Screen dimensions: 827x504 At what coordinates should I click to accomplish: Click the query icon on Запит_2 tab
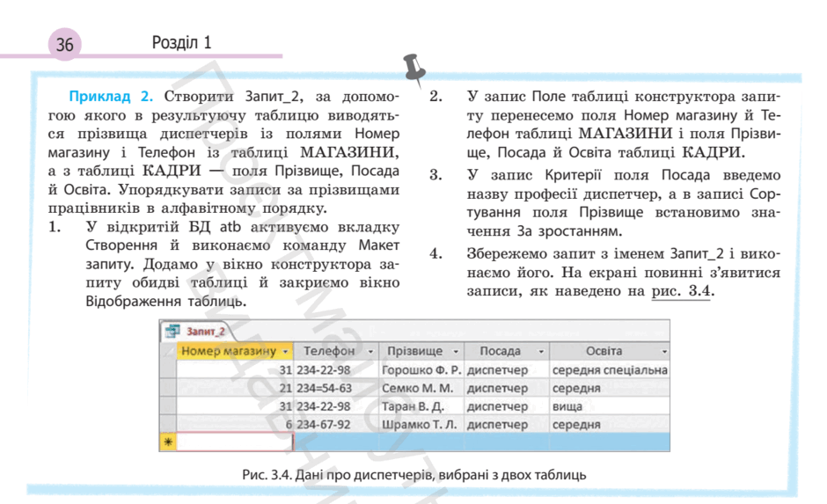coord(172,331)
